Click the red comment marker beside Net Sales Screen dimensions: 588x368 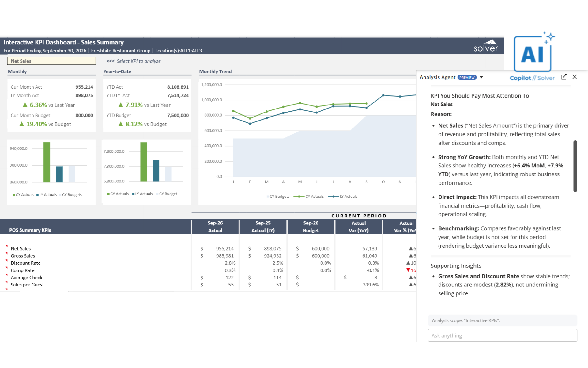coord(6,246)
